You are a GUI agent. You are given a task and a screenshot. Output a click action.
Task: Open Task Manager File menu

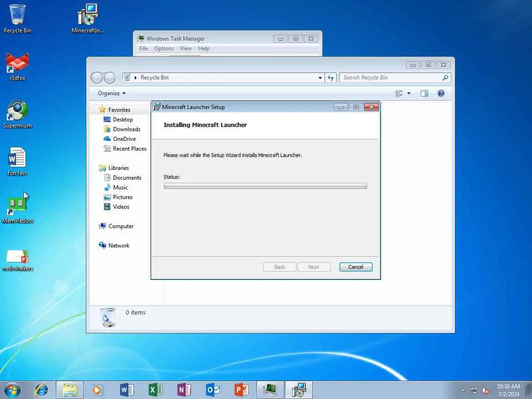144,48
